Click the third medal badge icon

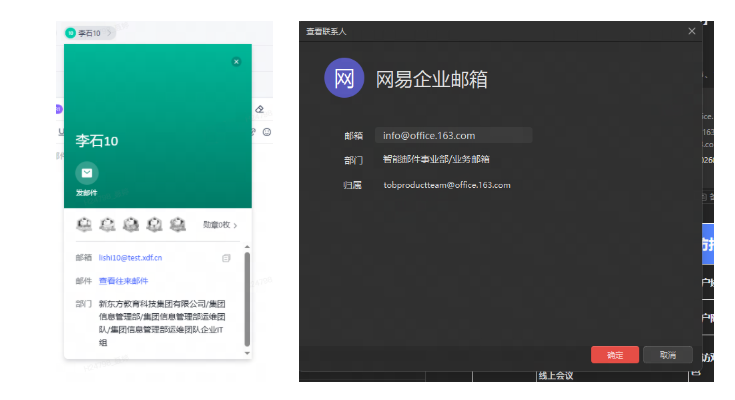coord(131,225)
